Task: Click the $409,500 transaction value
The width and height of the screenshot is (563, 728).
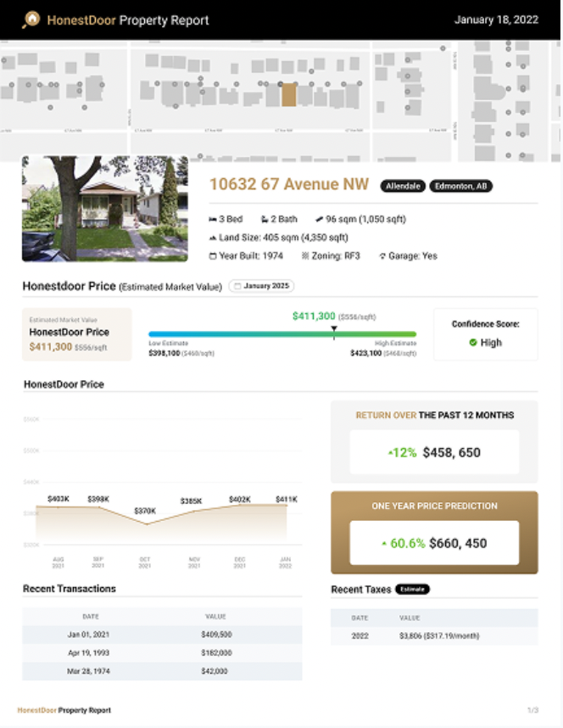Action: pyautogui.click(x=216, y=635)
